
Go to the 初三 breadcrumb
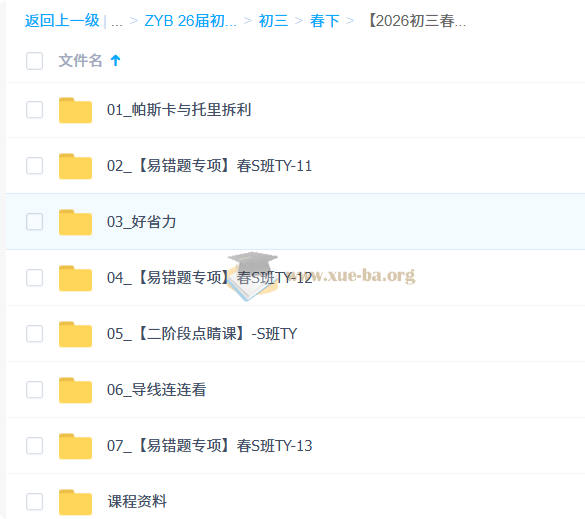click(x=273, y=21)
